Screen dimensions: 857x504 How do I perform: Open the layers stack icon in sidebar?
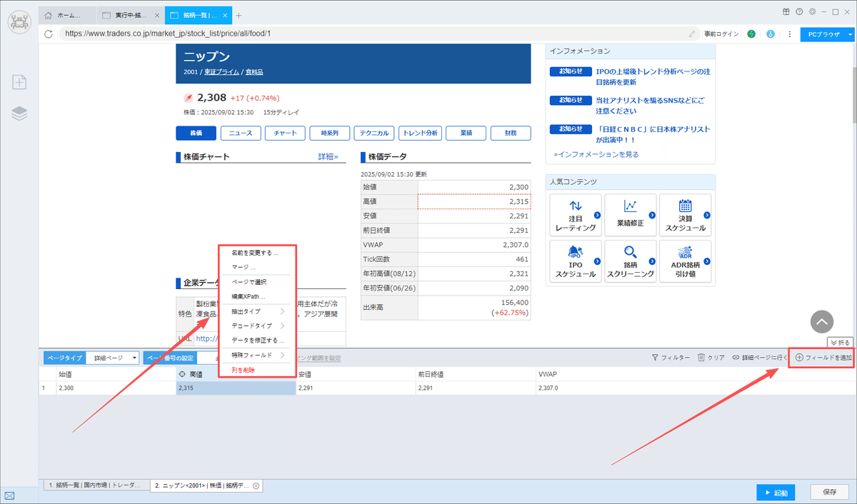[x=19, y=113]
